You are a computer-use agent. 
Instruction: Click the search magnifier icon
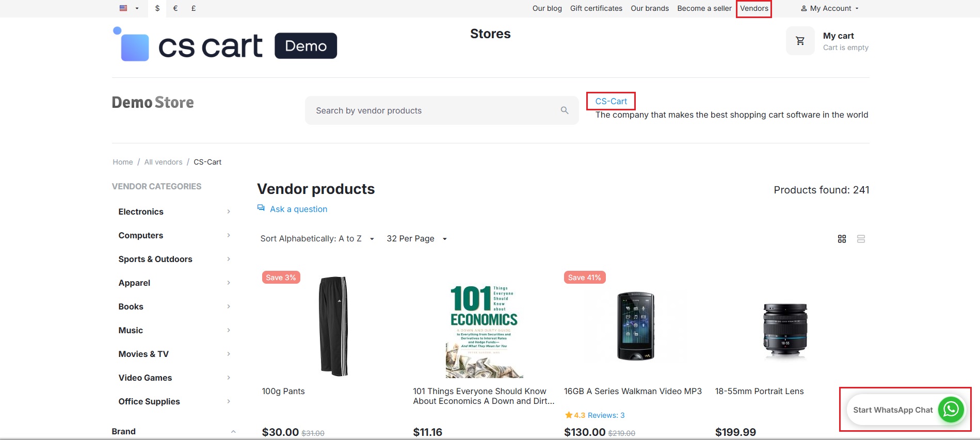pyautogui.click(x=565, y=110)
